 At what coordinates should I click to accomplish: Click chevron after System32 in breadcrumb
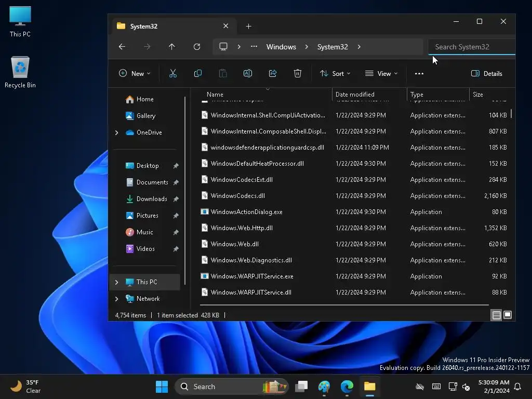pos(359,47)
